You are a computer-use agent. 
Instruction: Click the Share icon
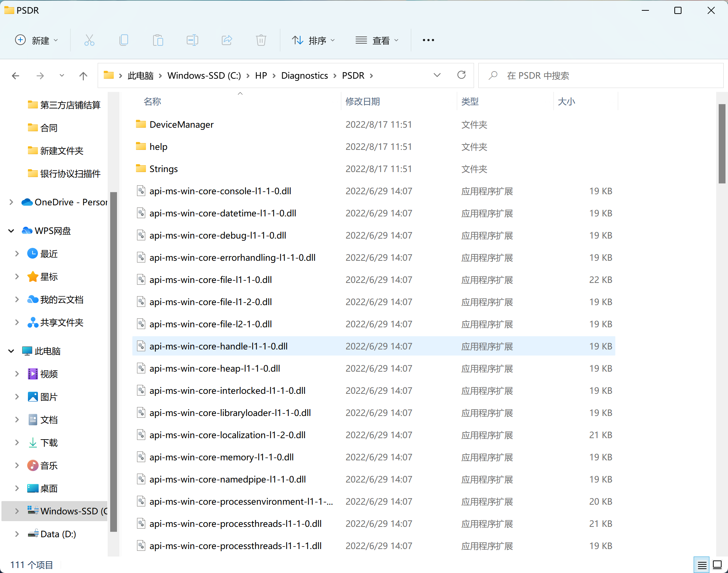click(227, 40)
